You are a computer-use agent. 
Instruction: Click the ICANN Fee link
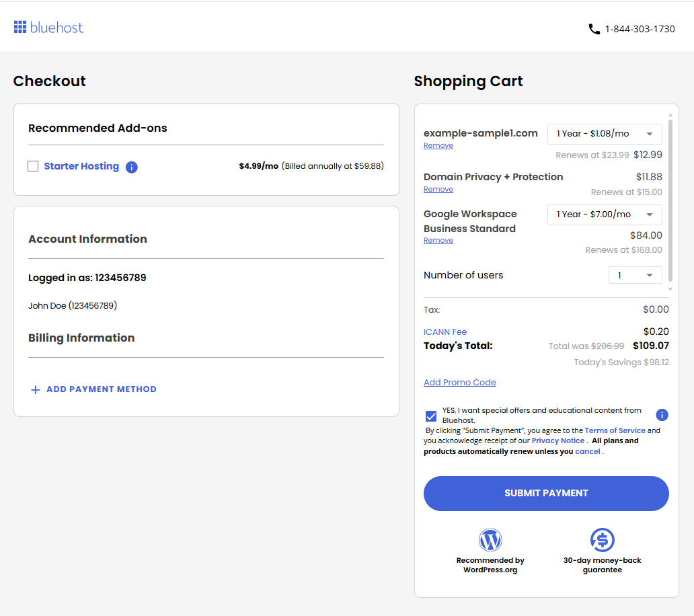[445, 332]
